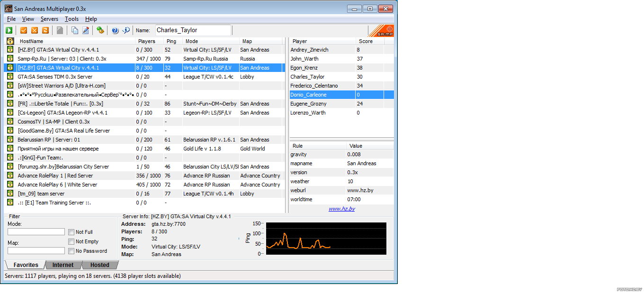Switch to the Hosted tab
Image resolution: width=644 pixels, height=293 pixels.
[x=99, y=265]
